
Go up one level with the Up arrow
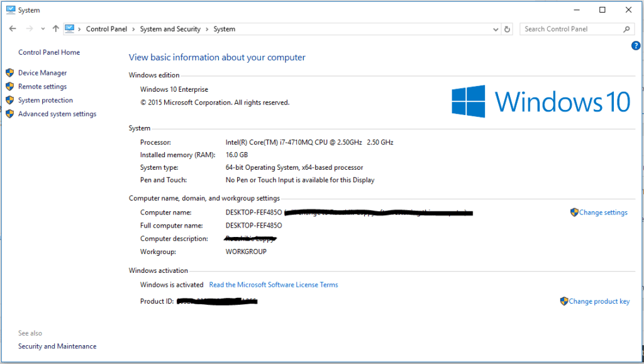tap(55, 29)
